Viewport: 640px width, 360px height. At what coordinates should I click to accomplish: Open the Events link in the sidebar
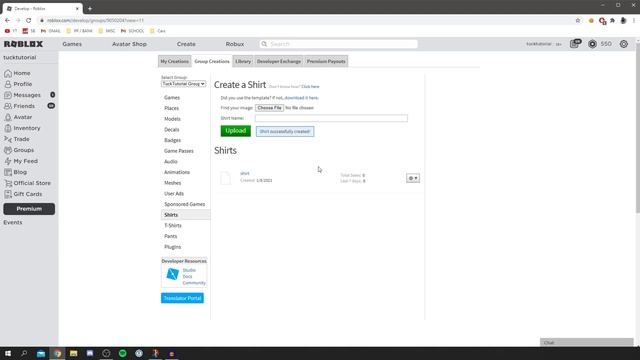tap(13, 222)
